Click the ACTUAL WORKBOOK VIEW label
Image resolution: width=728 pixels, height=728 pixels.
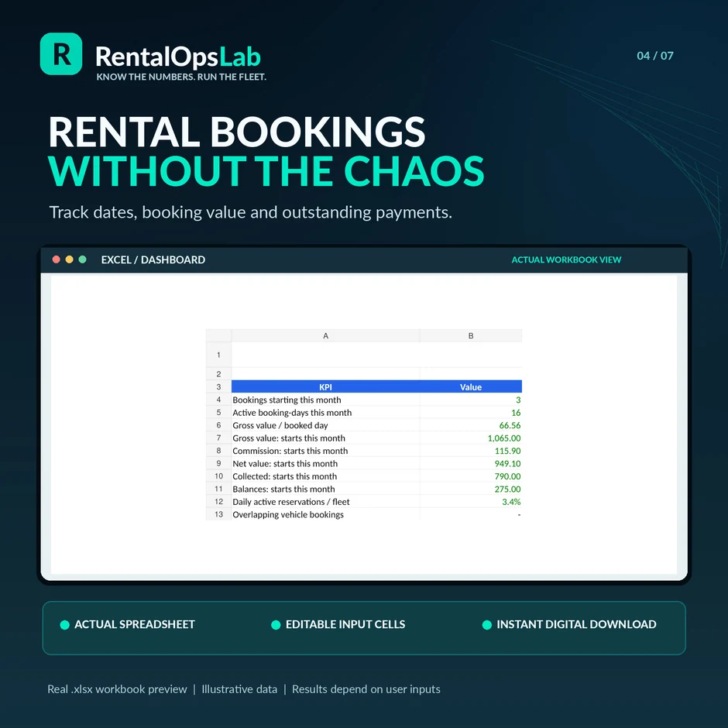click(566, 259)
